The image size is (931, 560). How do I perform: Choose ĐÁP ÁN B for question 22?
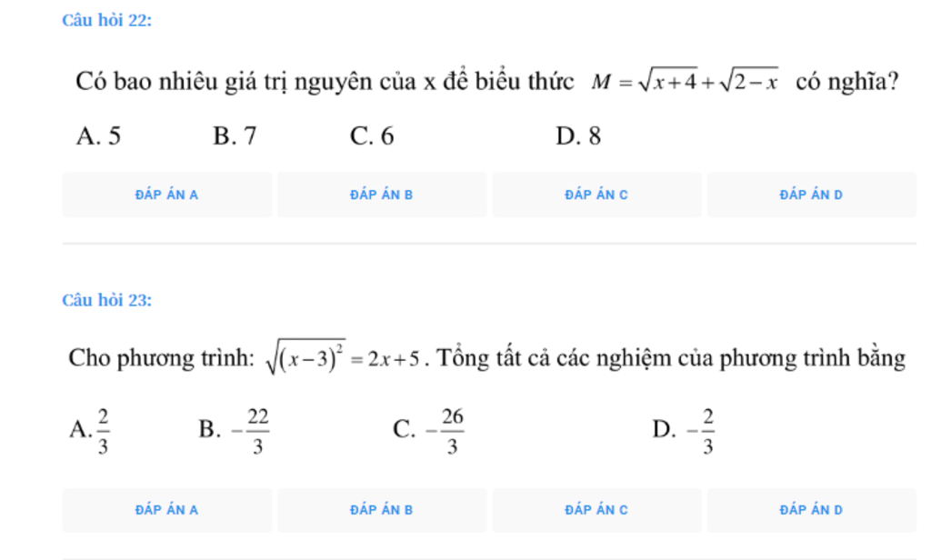tap(382, 195)
